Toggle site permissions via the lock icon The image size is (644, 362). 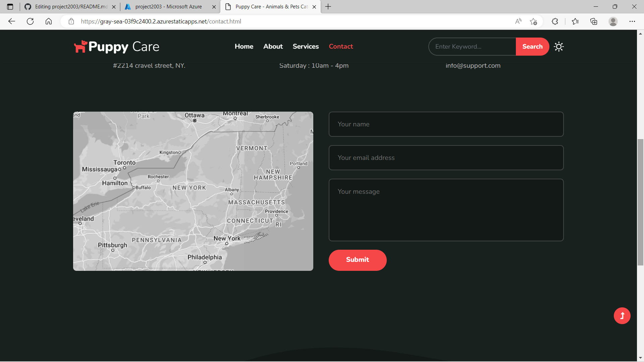point(71,21)
